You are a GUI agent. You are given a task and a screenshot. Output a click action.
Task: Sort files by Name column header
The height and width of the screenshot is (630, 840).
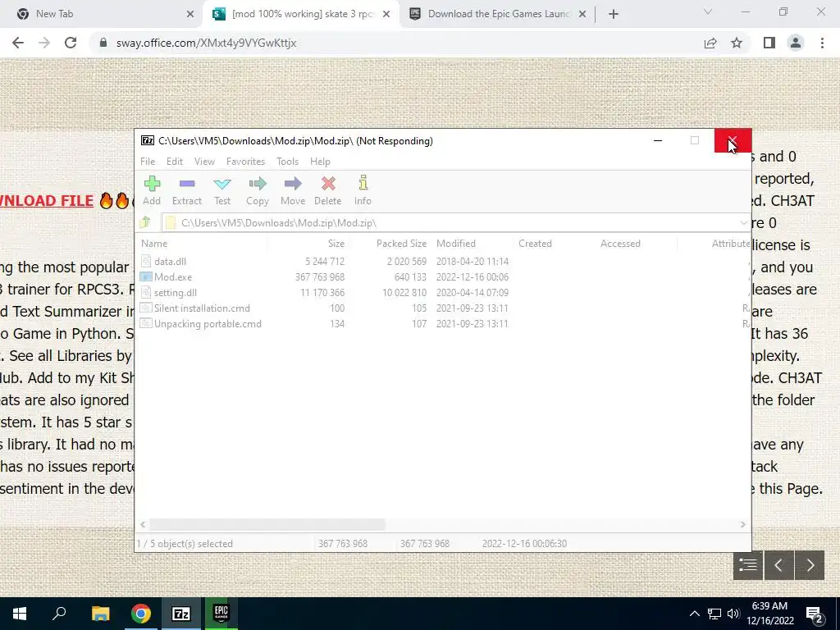202,243
